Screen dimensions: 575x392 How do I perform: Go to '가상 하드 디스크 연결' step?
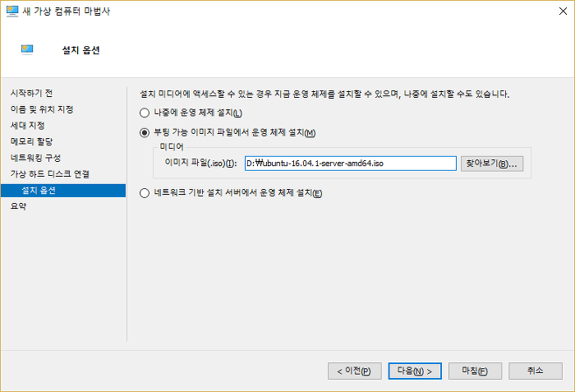(50, 174)
